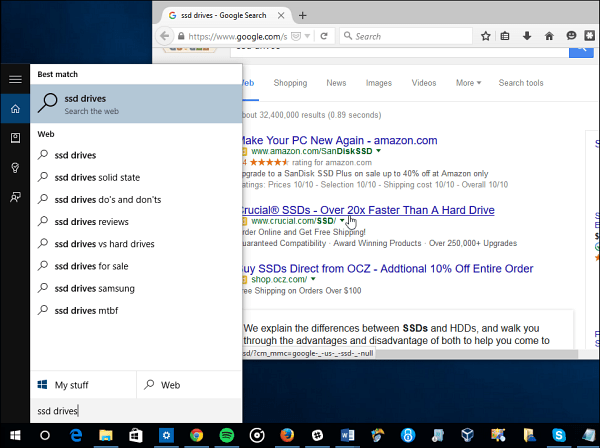600x448 pixels.
Task: Expand address bar history dropdown
Action: point(307,36)
